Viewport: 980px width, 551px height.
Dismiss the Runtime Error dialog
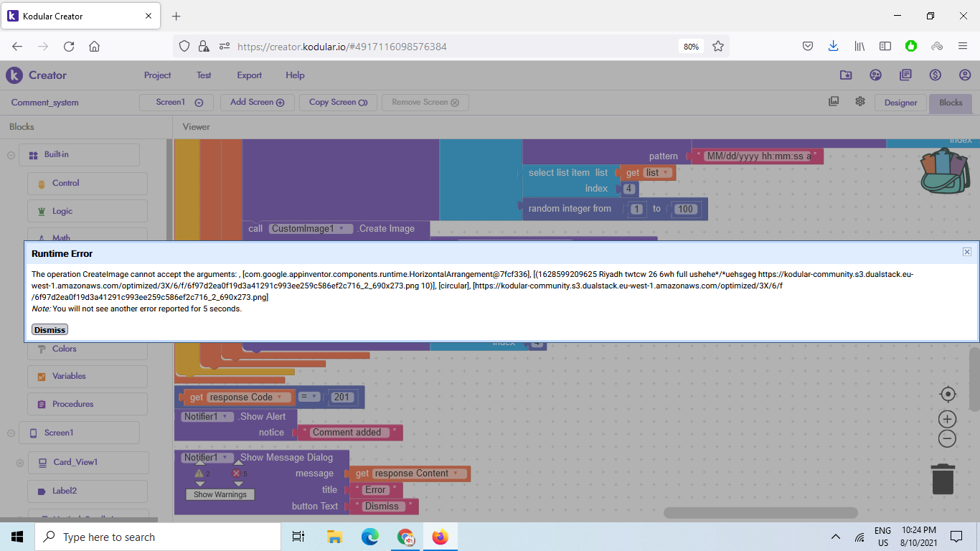[50, 329]
